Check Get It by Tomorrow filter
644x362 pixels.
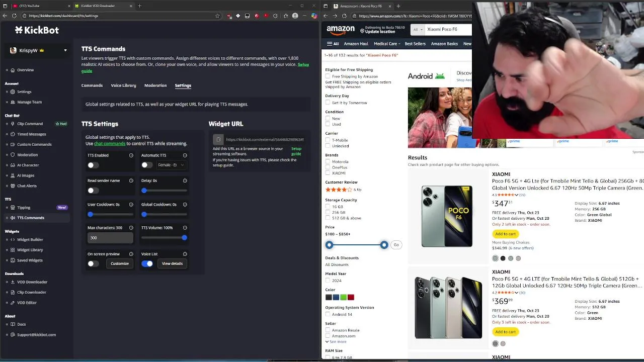click(328, 103)
